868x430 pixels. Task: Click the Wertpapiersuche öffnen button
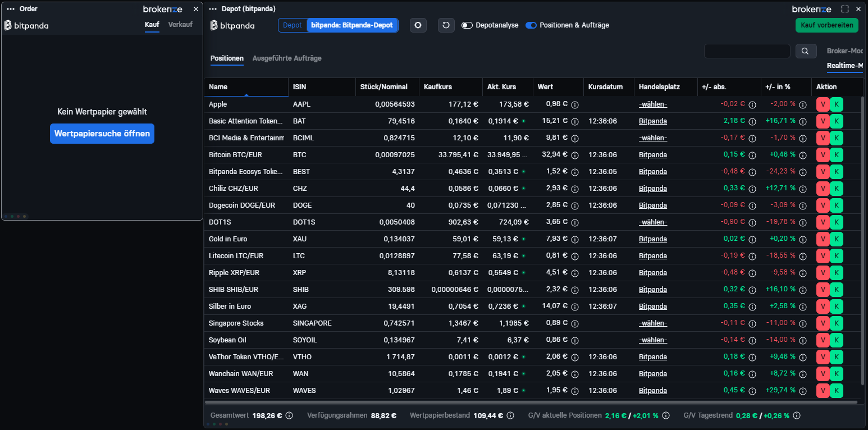click(x=102, y=134)
